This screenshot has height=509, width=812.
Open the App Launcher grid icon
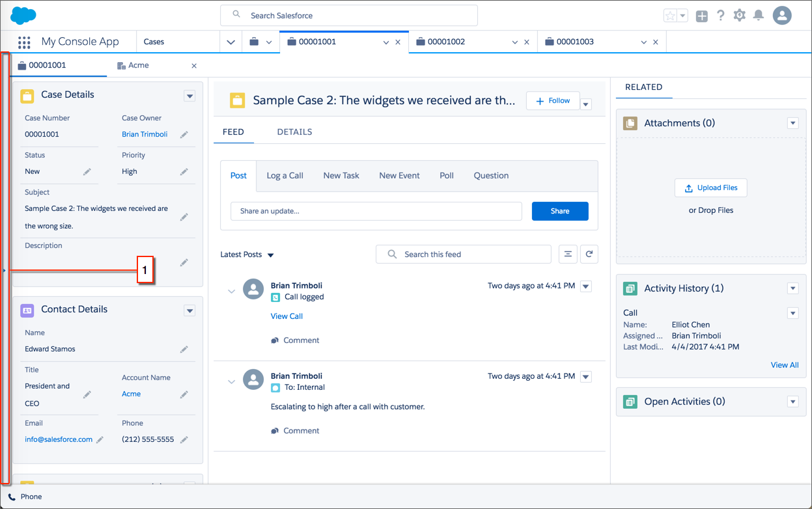pos(24,42)
